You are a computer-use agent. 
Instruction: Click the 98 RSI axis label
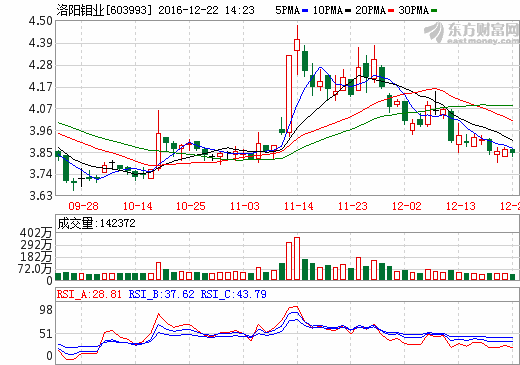46,310
